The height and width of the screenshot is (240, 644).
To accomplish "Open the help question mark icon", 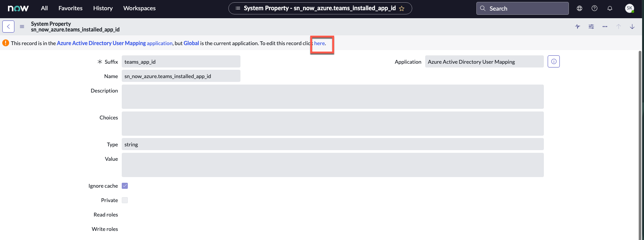I will [595, 8].
